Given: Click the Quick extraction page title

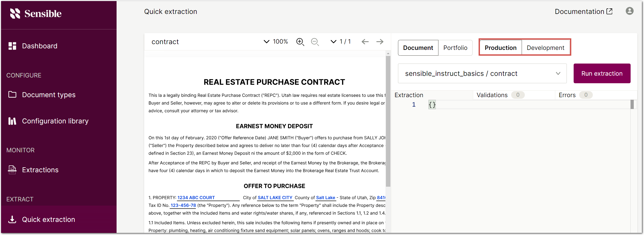Looking at the screenshot, I should pos(170,12).
